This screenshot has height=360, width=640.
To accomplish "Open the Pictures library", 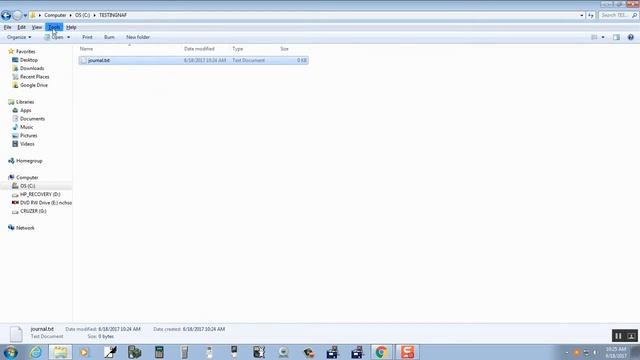I will (x=25, y=136).
